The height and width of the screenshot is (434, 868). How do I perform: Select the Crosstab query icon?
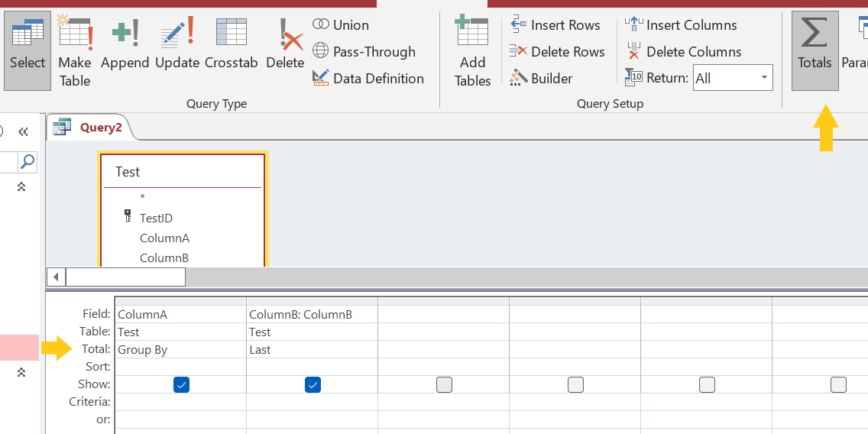tap(232, 44)
